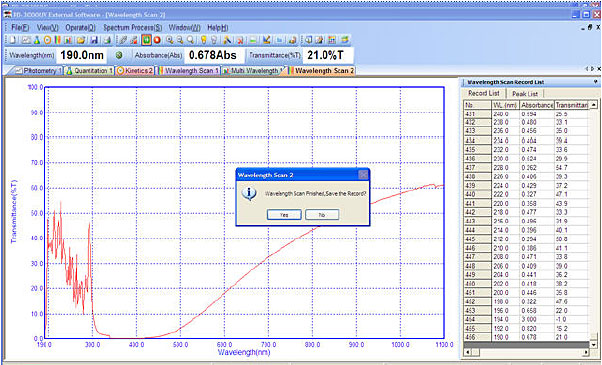Screen dimensions: 602x365
Task: Select the Record List tab
Action: 484,93
